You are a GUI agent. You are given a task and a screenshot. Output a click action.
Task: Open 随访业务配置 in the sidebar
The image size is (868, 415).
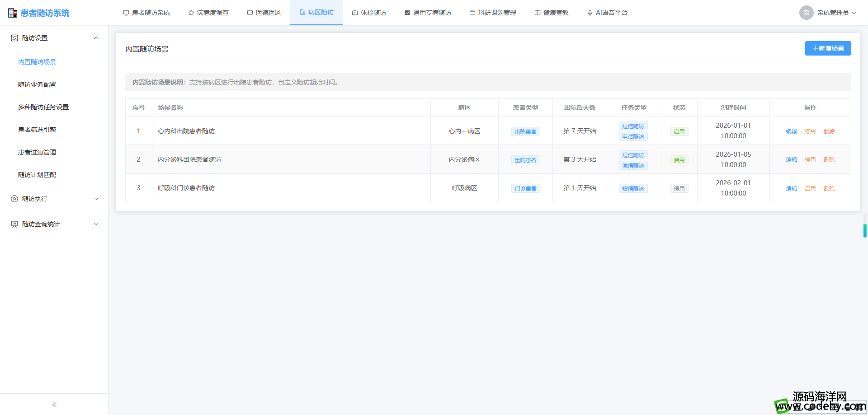(x=37, y=84)
